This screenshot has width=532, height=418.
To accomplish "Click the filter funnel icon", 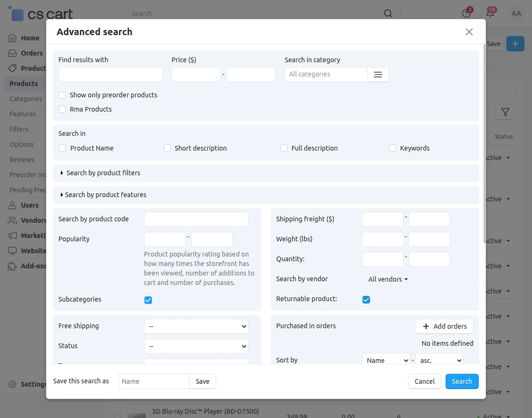I will click(505, 112).
